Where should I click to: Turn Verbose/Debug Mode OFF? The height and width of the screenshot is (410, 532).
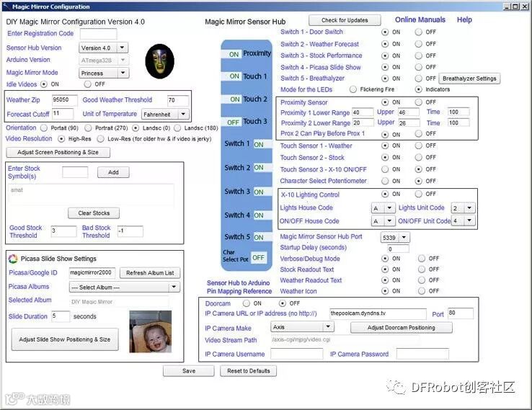(422, 259)
